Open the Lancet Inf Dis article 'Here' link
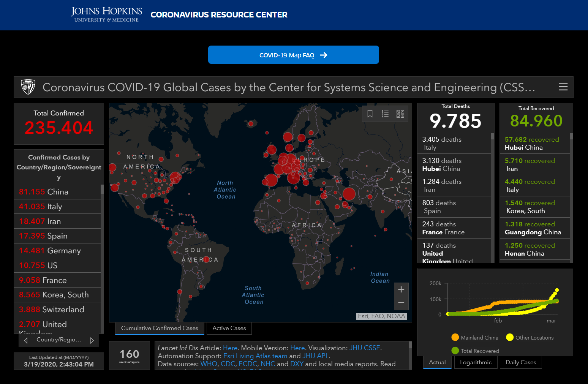The width and height of the screenshot is (588, 384). (230, 348)
